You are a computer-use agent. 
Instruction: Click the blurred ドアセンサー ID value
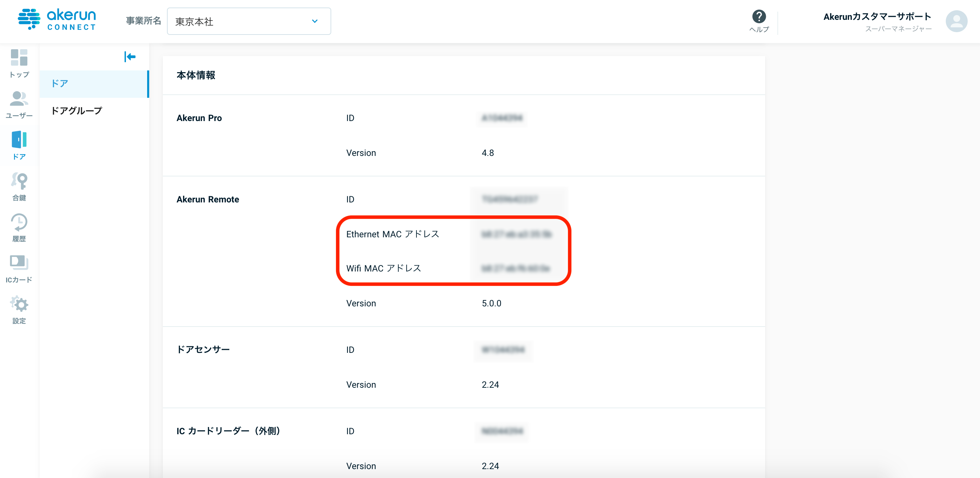click(503, 349)
